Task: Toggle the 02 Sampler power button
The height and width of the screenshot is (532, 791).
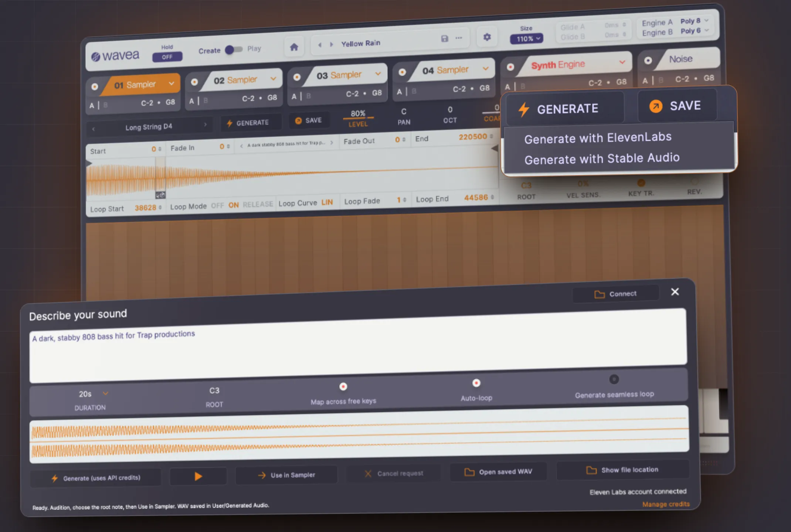Action: (x=194, y=82)
